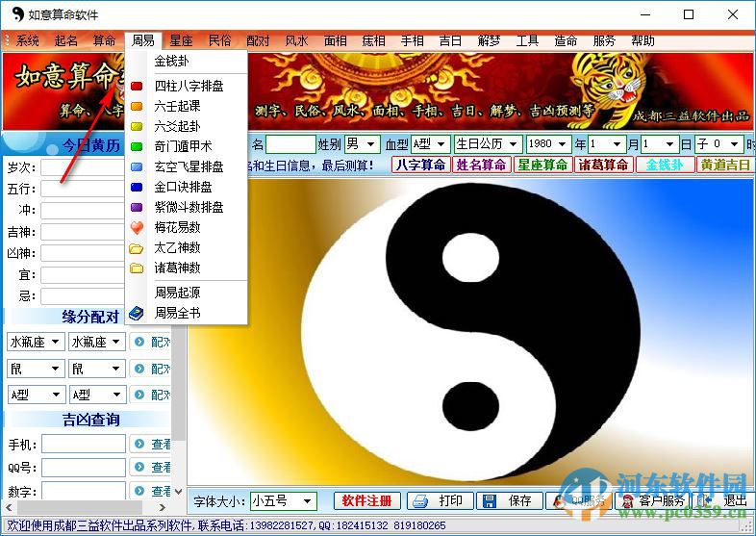756x536 pixels.
Task: Click printer icon on 打印 button
Action: [x=420, y=500]
